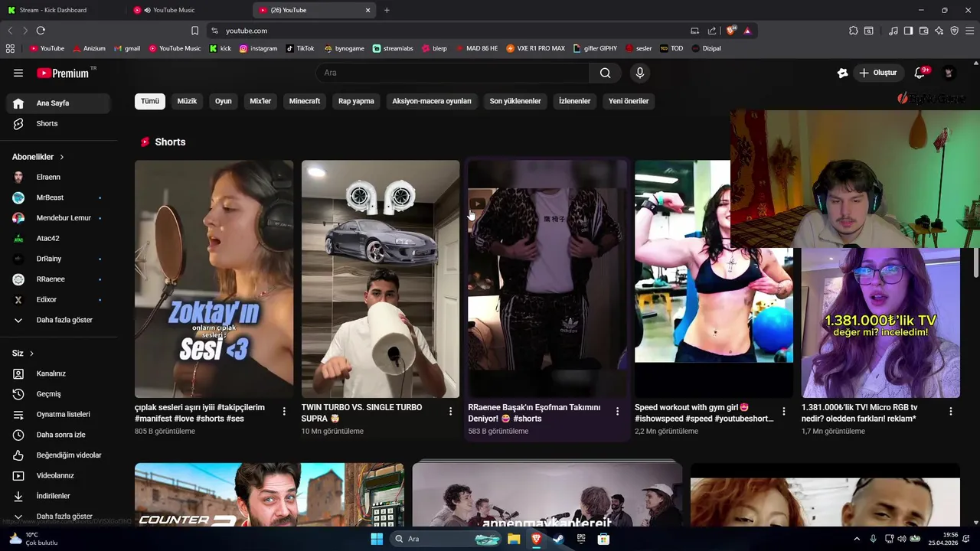This screenshot has height=551, width=980.
Task: Open Steam from the taskbar
Action: [x=558, y=539]
